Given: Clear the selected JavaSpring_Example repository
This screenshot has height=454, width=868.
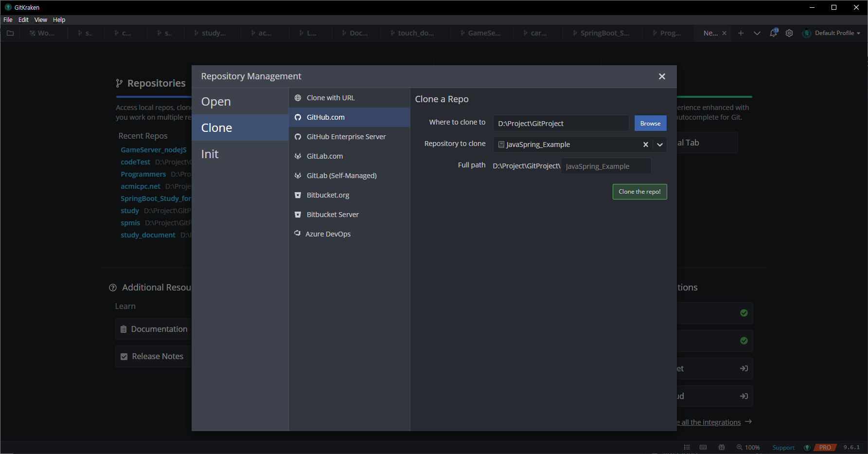Looking at the screenshot, I should pos(646,145).
